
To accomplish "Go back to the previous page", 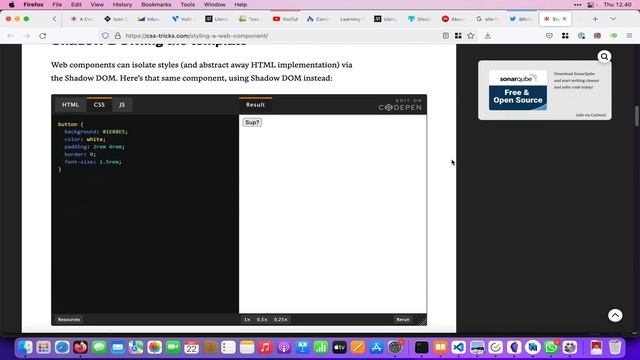I will coord(11,36).
